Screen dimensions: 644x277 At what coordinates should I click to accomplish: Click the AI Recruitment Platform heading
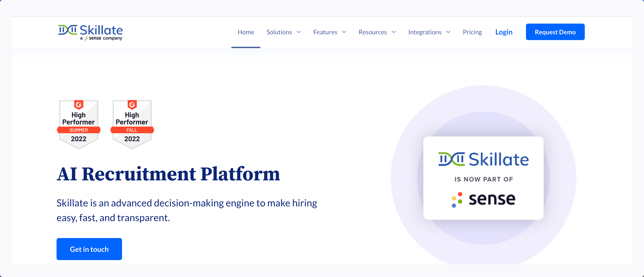pyautogui.click(x=168, y=174)
